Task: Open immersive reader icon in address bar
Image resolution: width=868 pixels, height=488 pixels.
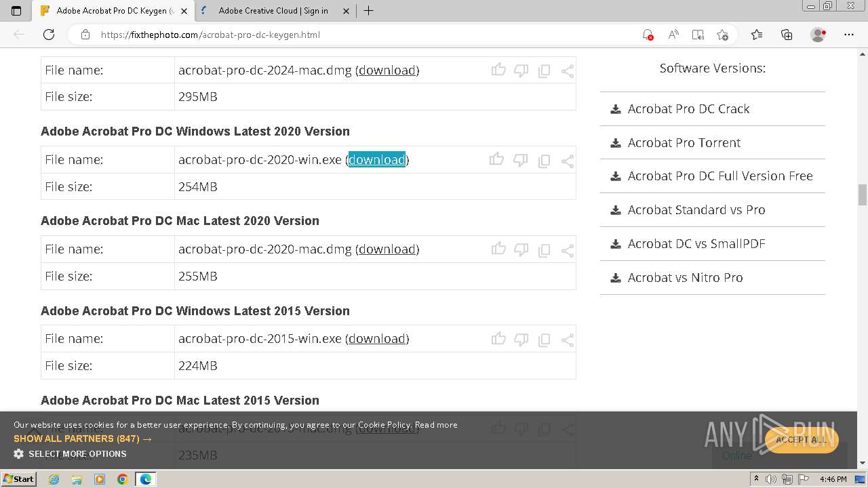Action: 698,35
